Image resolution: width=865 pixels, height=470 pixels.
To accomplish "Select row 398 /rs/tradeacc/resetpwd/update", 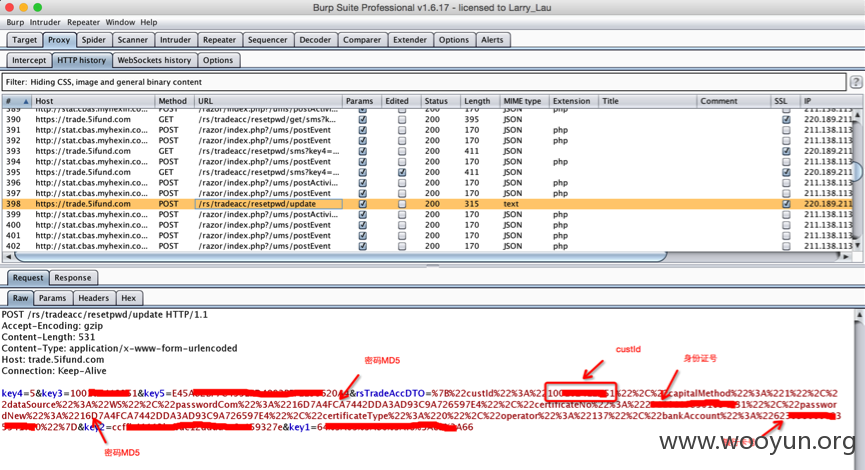I will coord(428,204).
